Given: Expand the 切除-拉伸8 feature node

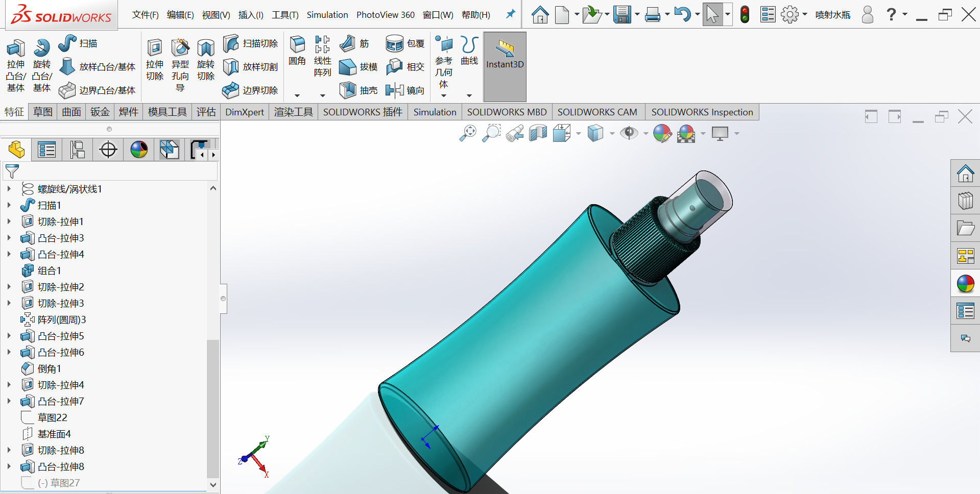Looking at the screenshot, I should pos(9,450).
